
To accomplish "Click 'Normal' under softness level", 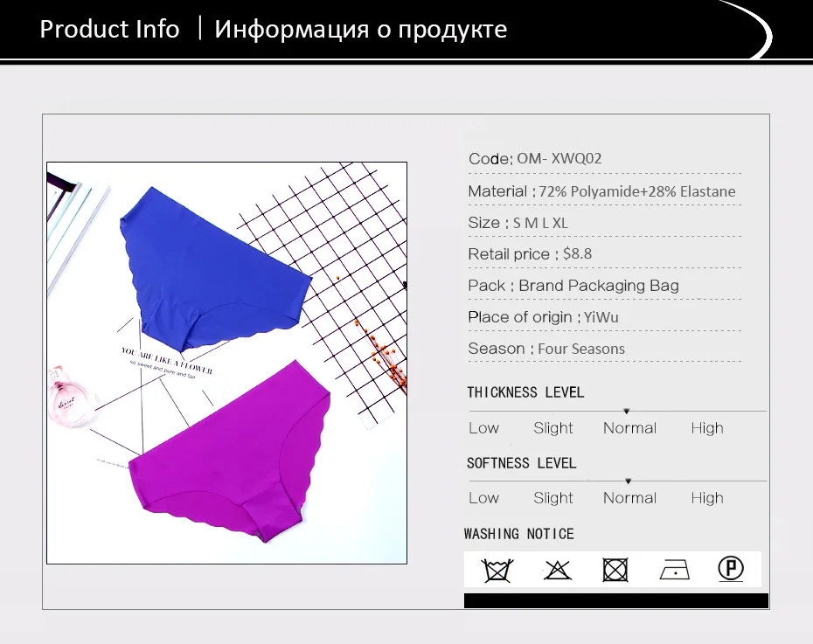I will [629, 498].
